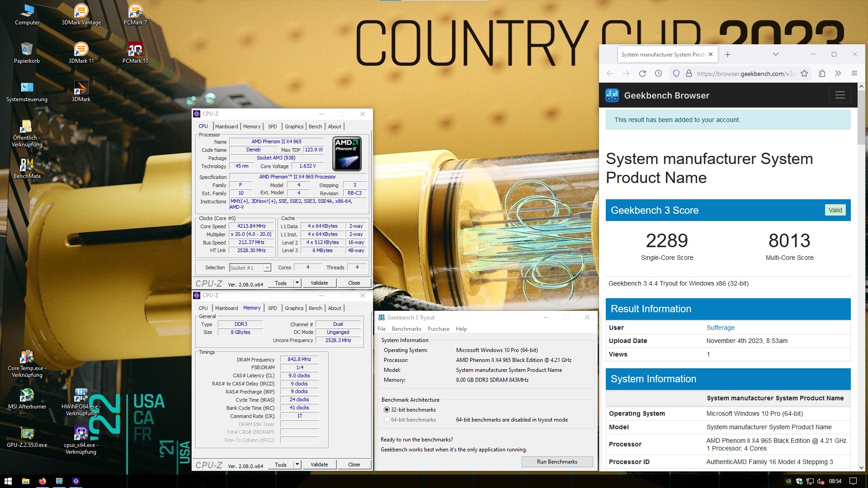The width and height of the screenshot is (868, 488).
Task: Open a new browser tab with plus icon
Action: (x=727, y=55)
